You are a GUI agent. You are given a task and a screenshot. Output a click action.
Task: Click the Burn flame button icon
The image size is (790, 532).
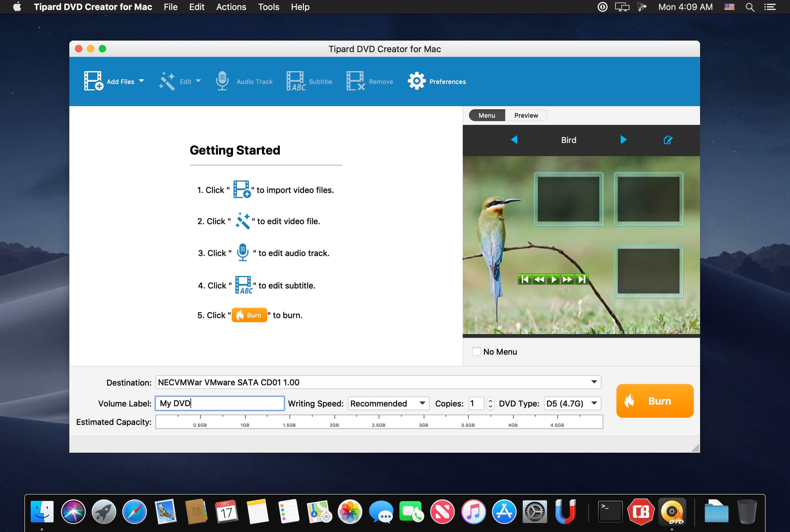tap(631, 401)
